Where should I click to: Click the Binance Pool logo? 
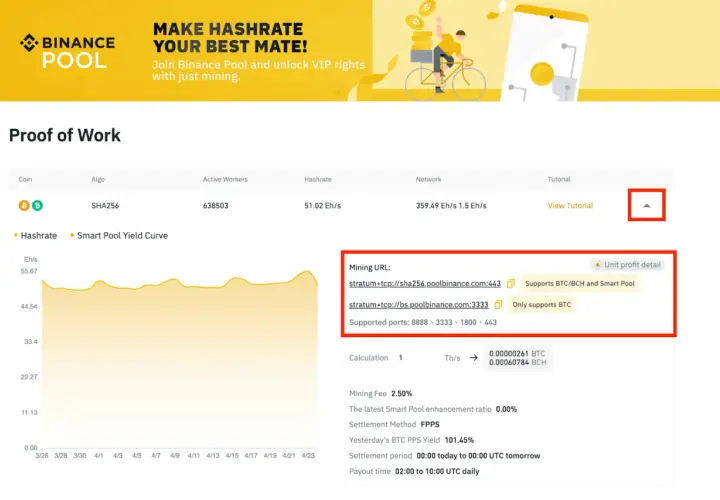tap(68, 51)
